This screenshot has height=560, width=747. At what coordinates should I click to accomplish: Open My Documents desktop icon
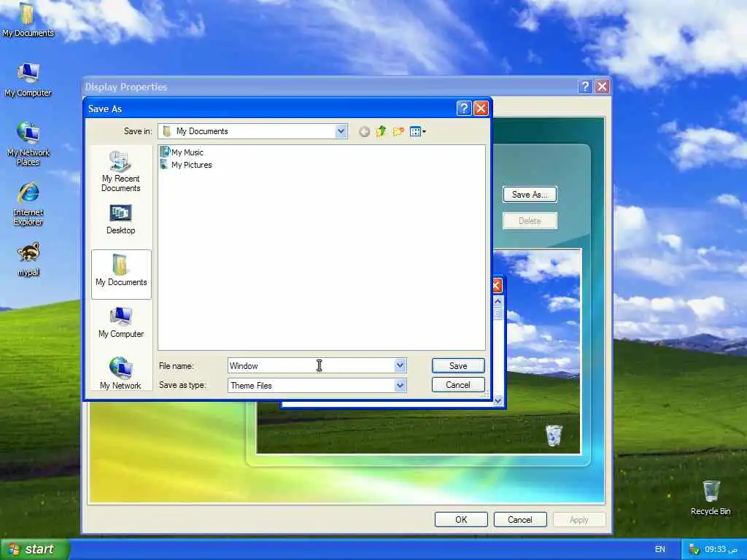click(x=28, y=20)
